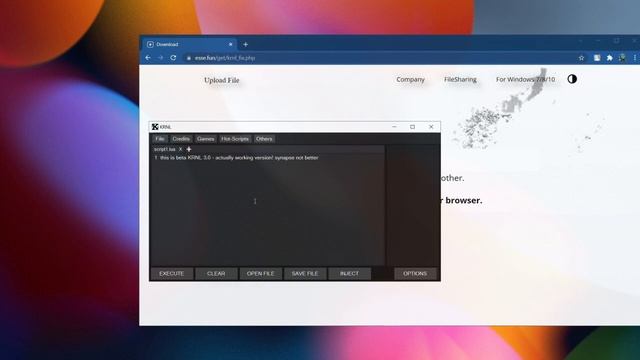Close the script1.lua tab
This screenshot has width=640, height=360.
180,149
